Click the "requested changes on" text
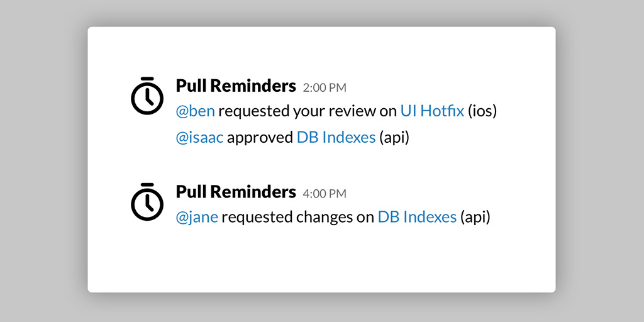This screenshot has width=644, height=322. (x=297, y=217)
